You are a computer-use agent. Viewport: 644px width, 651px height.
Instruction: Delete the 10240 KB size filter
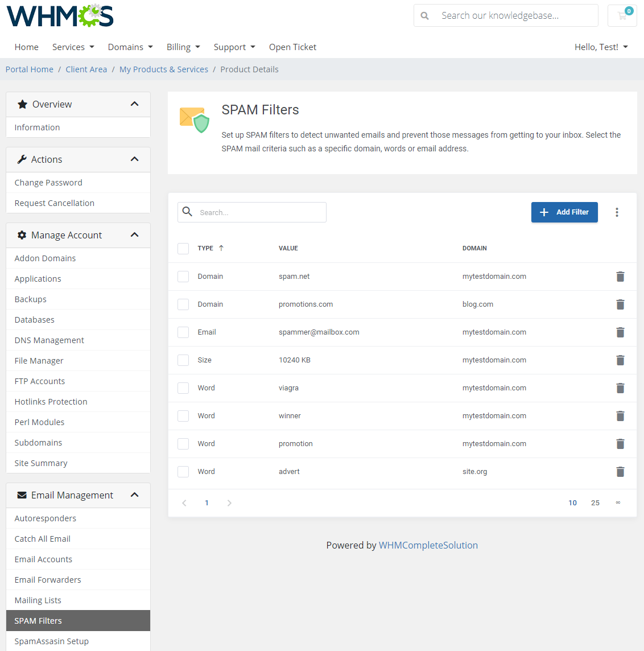pos(620,360)
